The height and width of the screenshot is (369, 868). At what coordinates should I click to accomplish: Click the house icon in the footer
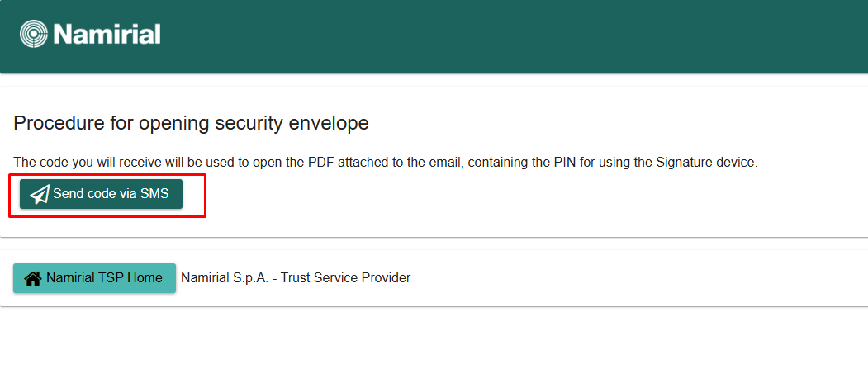pos(33,279)
